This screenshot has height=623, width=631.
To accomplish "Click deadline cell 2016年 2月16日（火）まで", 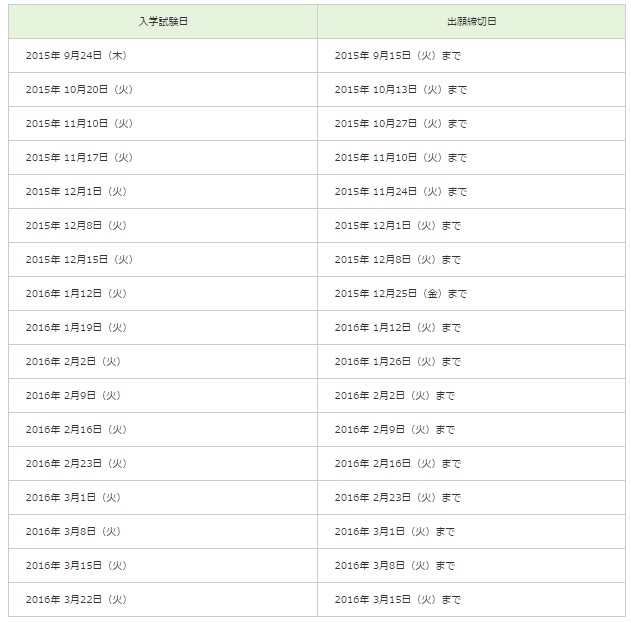I will click(x=398, y=464).
